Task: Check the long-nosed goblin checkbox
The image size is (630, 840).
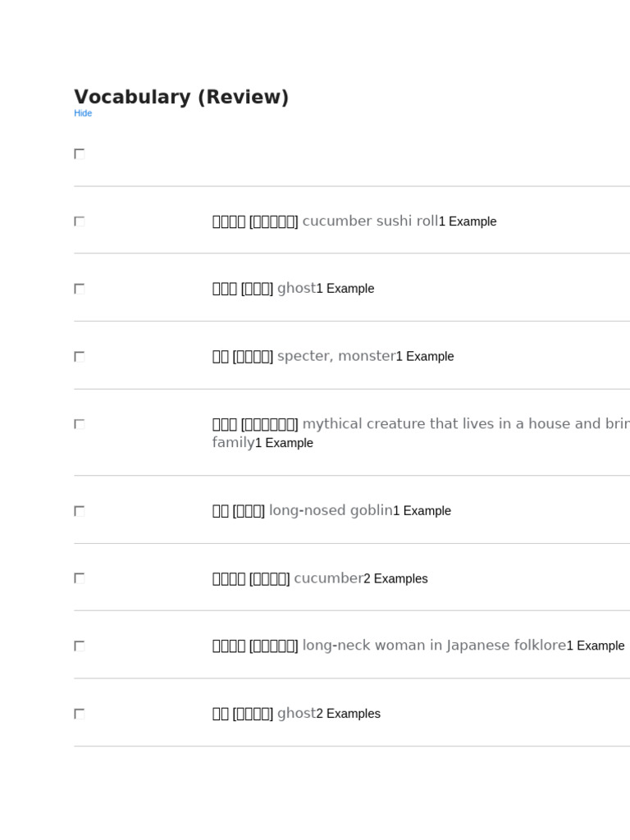Action: pos(80,511)
